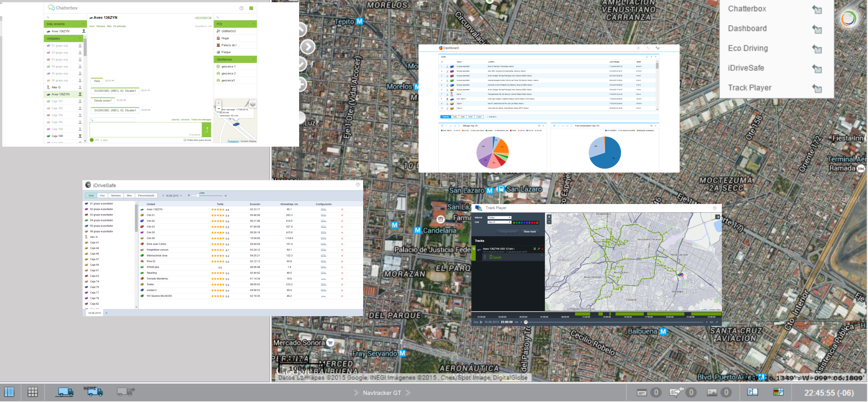Click the Show track button

529,232
